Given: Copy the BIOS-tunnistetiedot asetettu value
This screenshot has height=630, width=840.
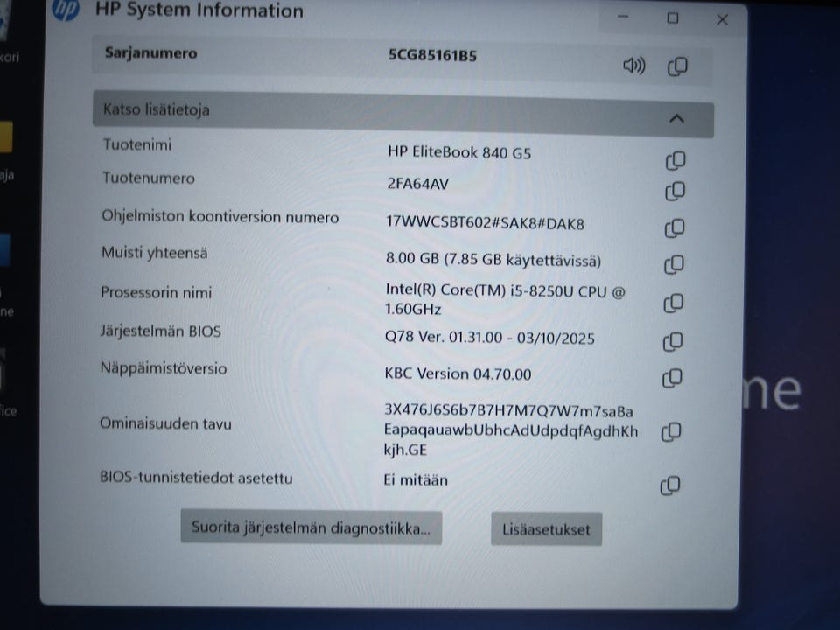Looking at the screenshot, I should pos(670,486).
